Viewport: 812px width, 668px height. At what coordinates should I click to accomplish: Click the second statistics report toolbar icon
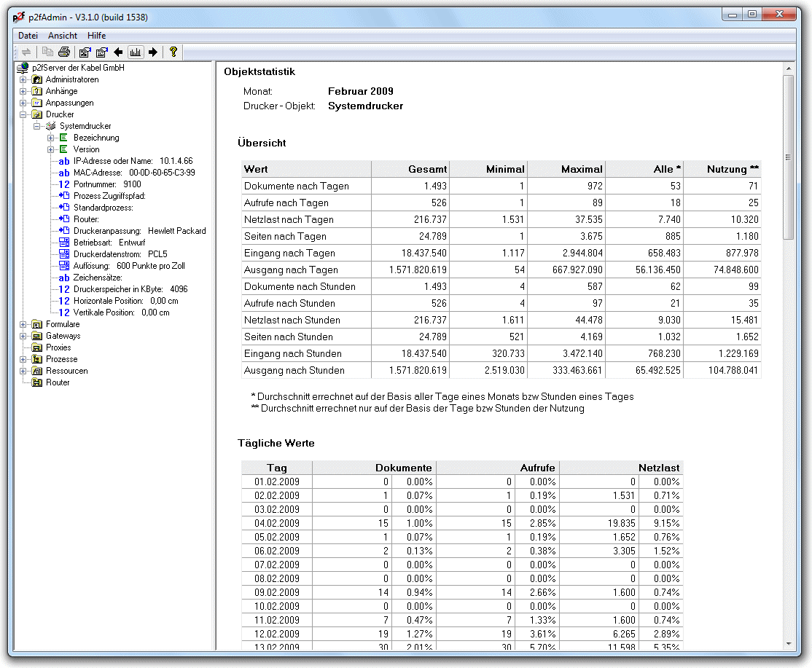pyautogui.click(x=102, y=52)
